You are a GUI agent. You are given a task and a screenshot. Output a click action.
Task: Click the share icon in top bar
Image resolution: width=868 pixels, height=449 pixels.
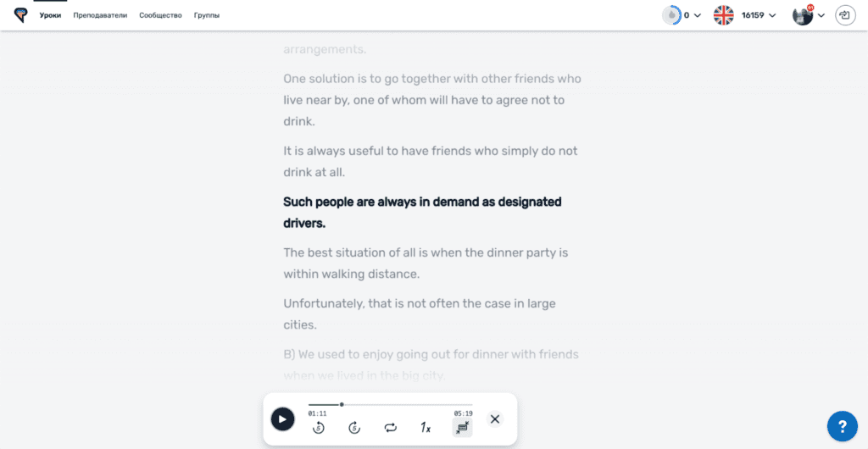844,15
